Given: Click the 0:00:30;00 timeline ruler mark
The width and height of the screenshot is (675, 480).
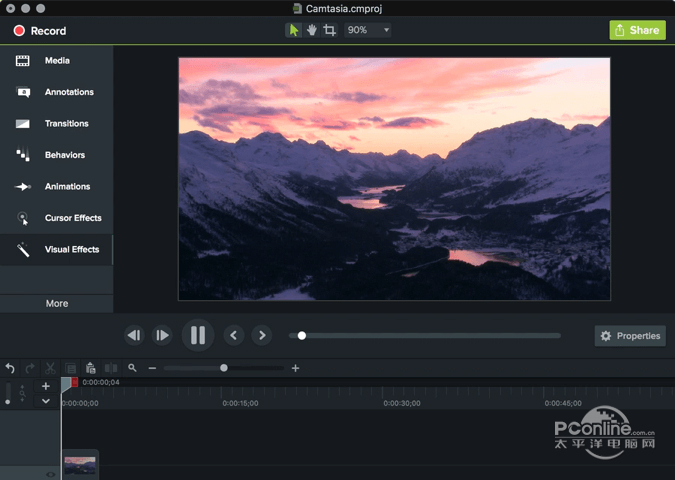Looking at the screenshot, I should pos(402,403).
